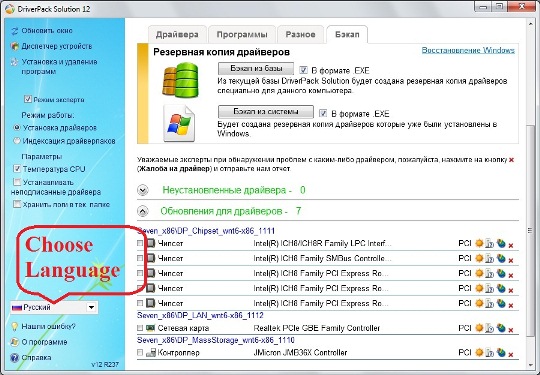This screenshot has height=375, width=540.
Task: Click the green database stack icon
Action: [x=181, y=80]
